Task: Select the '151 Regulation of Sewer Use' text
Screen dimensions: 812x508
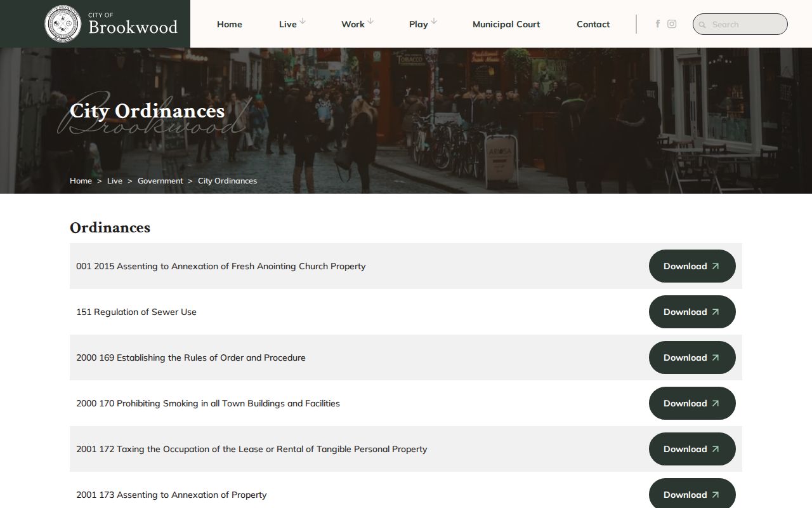Action: pyautogui.click(x=136, y=312)
